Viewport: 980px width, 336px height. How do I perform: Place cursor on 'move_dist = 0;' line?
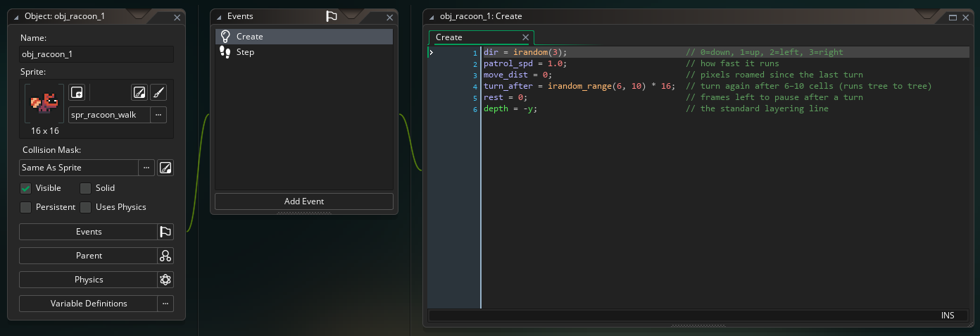pyautogui.click(x=517, y=75)
